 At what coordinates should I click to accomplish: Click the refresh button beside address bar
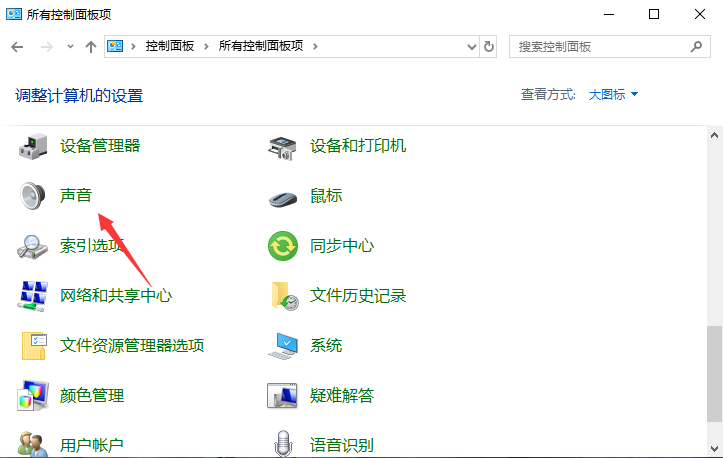tap(489, 46)
